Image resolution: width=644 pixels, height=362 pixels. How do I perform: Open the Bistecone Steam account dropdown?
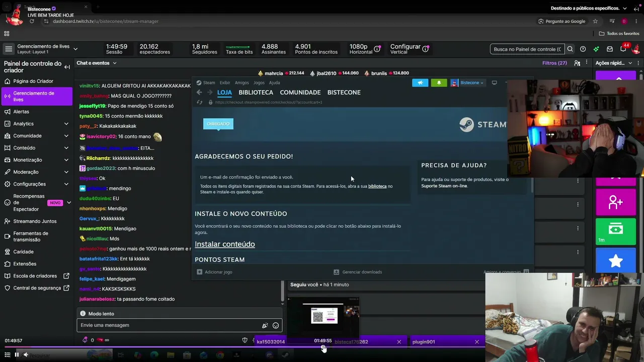[x=468, y=83]
